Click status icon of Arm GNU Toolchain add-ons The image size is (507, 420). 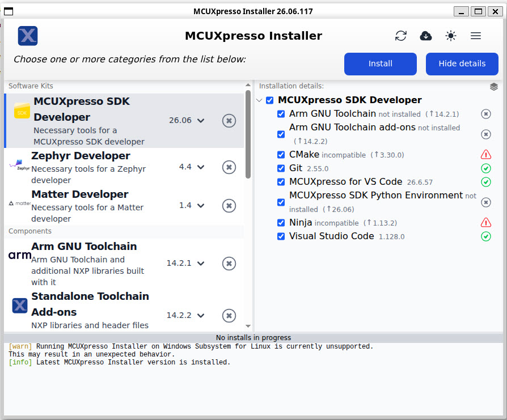[x=485, y=134]
